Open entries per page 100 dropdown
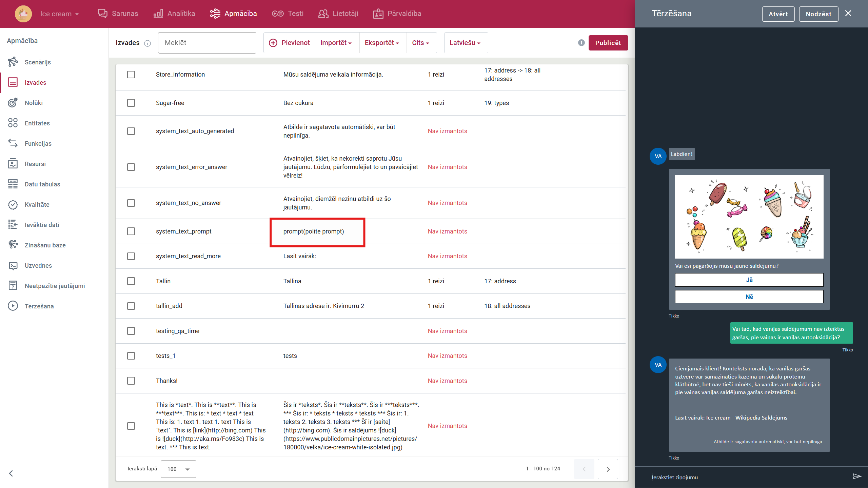The image size is (868, 488). tap(178, 469)
